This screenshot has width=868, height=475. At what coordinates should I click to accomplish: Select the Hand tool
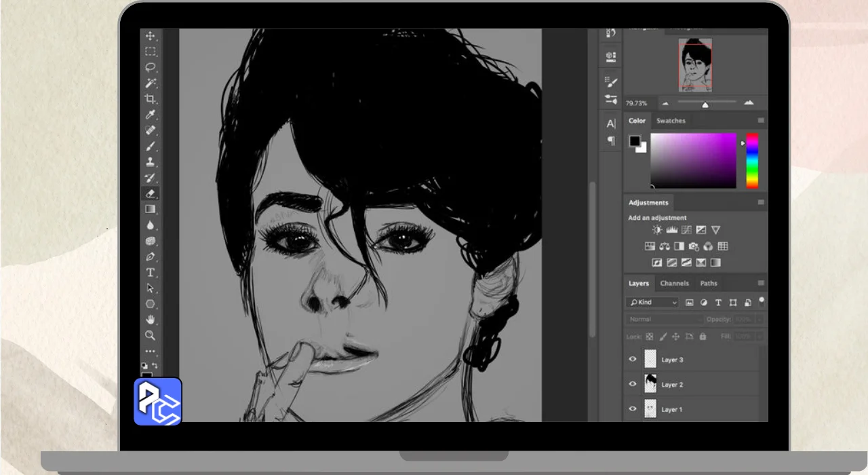pyautogui.click(x=151, y=320)
